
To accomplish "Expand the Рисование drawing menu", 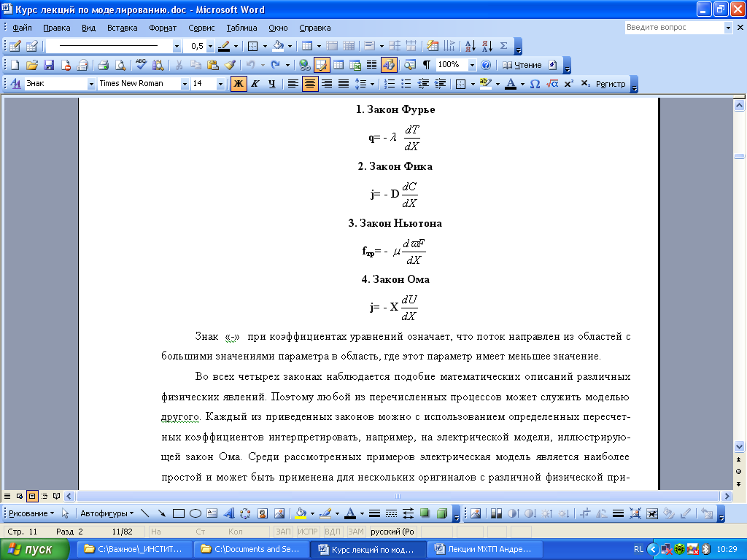I will click(x=31, y=513).
